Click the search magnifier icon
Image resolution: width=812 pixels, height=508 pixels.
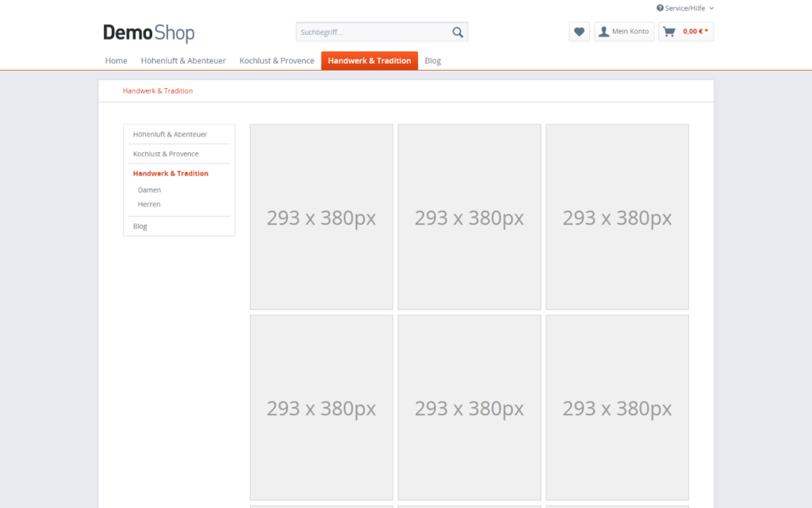coord(458,33)
